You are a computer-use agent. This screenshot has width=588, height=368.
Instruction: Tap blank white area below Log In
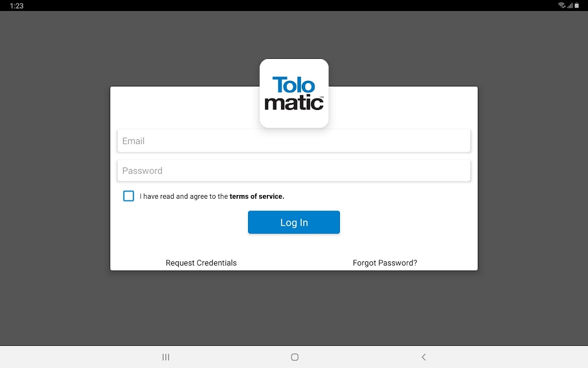pyautogui.click(x=294, y=246)
